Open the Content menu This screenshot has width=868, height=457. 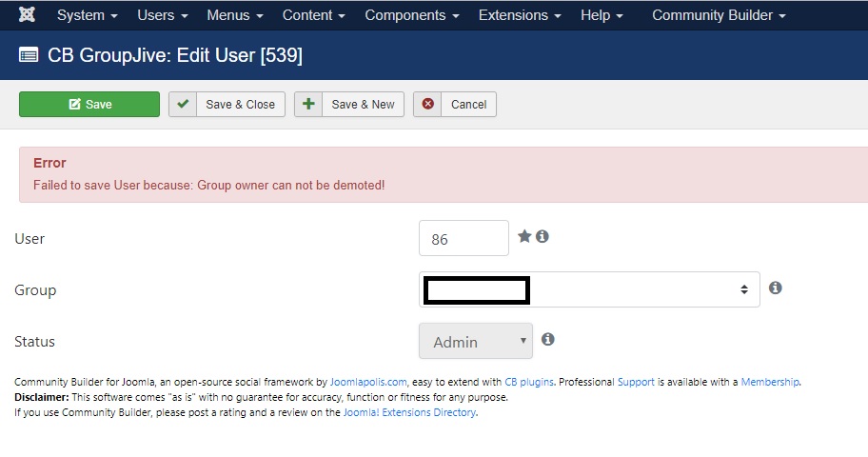[x=313, y=15]
